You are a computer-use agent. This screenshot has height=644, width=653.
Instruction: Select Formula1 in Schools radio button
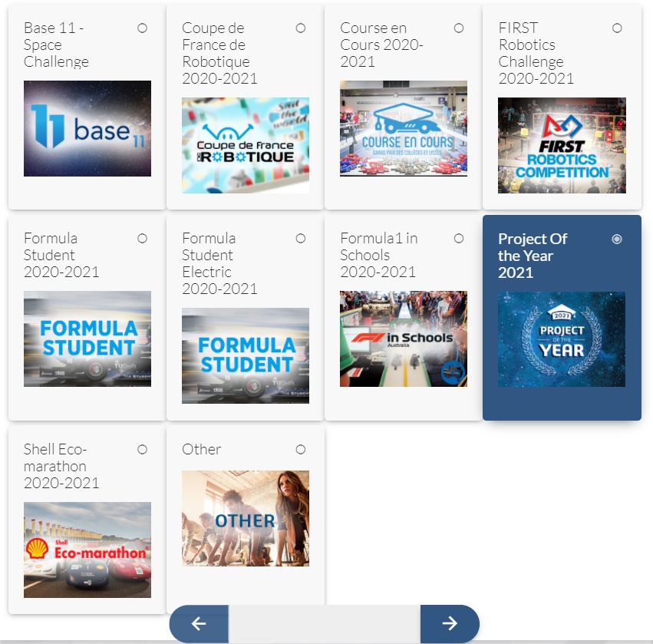pos(459,238)
